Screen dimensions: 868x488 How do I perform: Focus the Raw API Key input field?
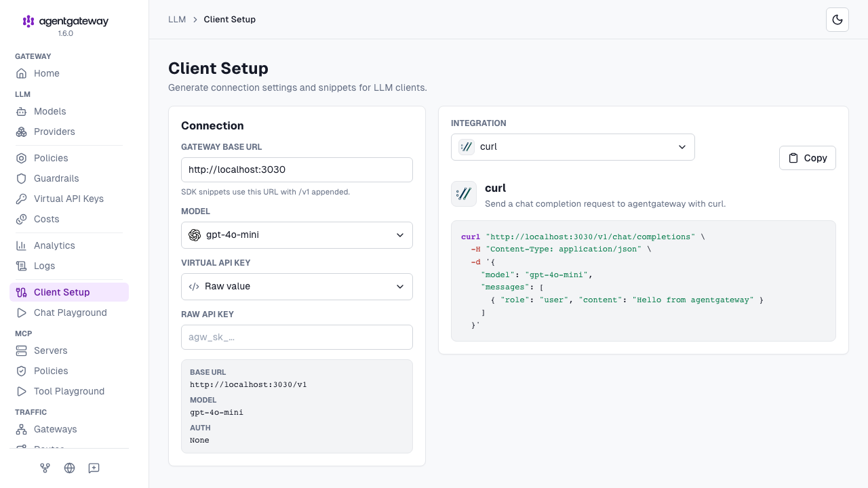[x=297, y=338]
